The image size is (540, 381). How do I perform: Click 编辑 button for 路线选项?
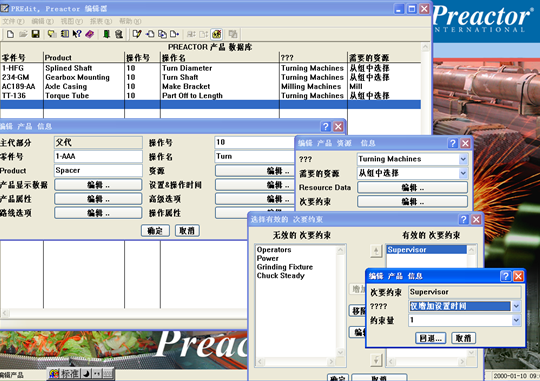(98, 213)
